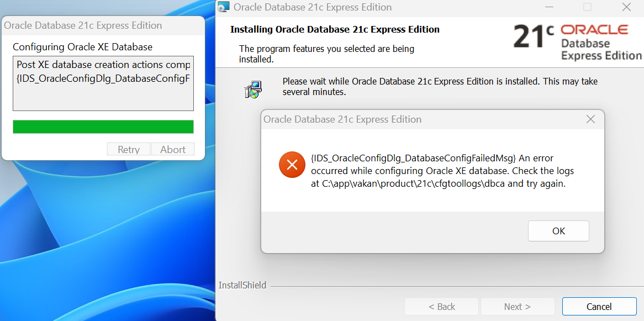644x321 pixels.
Task: Click the InstallShield label
Action: tap(242, 285)
